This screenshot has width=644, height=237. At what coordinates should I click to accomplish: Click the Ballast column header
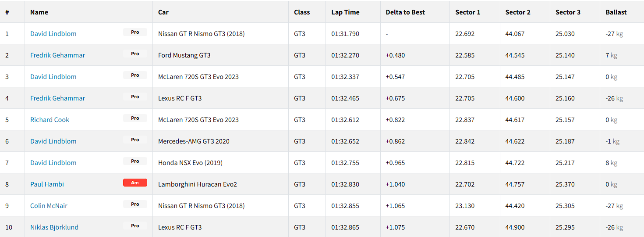point(616,12)
